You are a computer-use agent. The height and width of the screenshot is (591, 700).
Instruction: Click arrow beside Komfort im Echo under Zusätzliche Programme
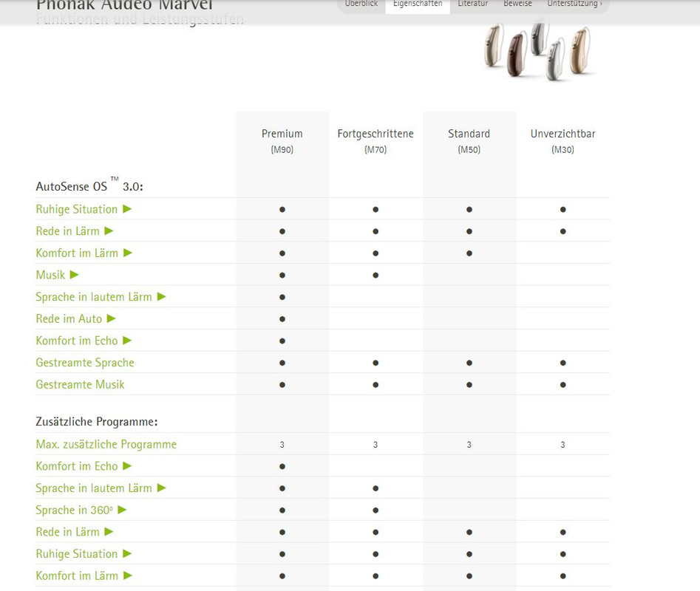coord(127,466)
